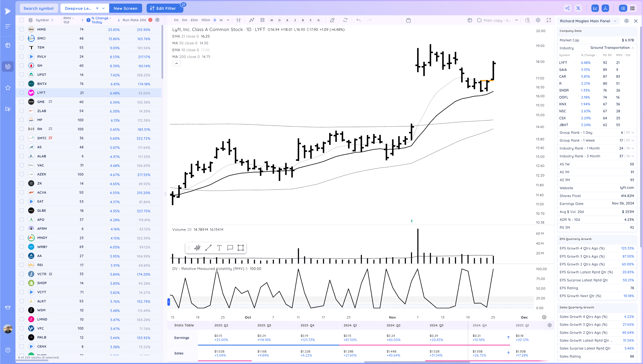Click the Search symbol field

(x=39, y=8)
